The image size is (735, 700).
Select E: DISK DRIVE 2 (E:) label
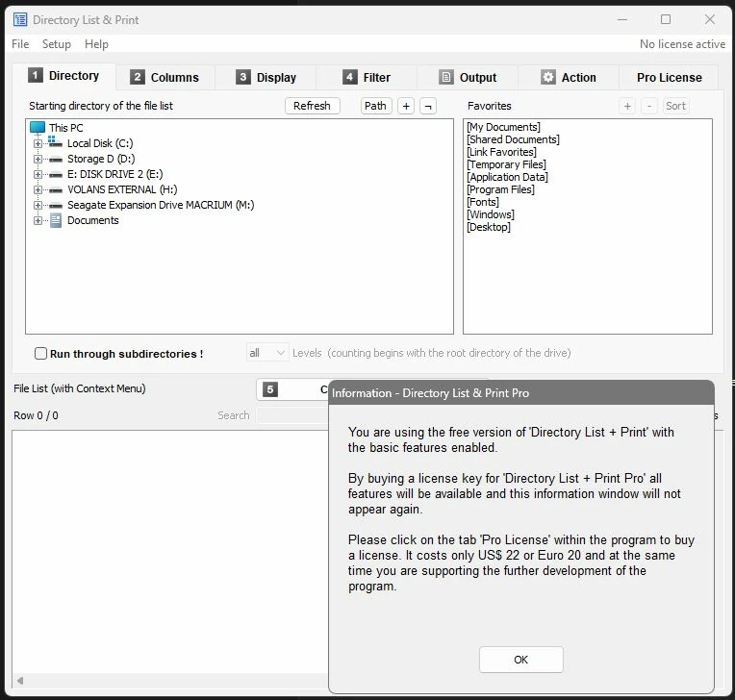[x=114, y=174]
